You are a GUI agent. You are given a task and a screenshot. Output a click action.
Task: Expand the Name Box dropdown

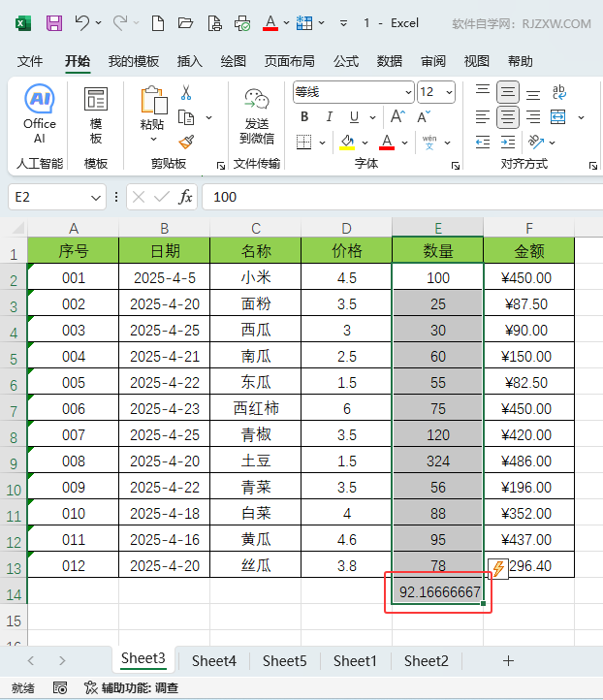coord(96,198)
